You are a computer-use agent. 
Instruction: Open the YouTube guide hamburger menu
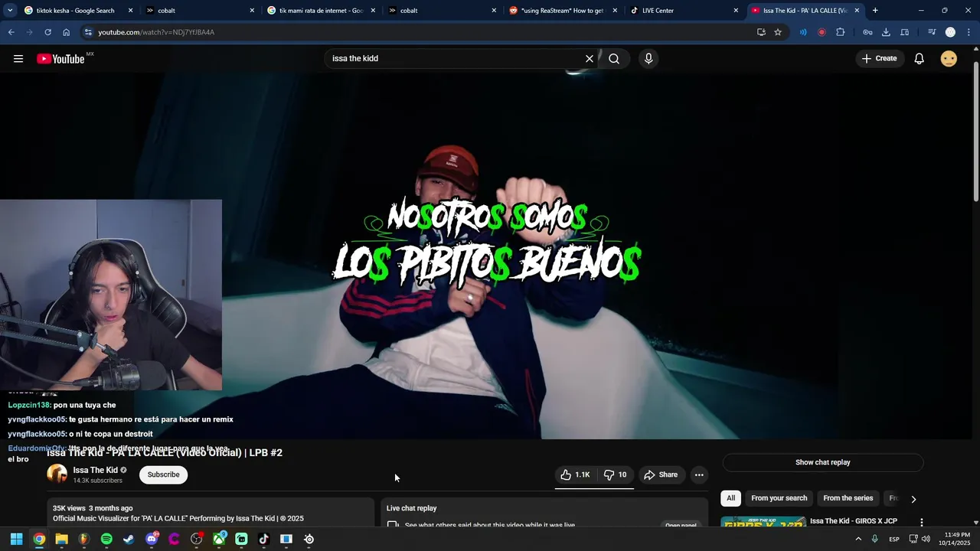tap(18, 59)
